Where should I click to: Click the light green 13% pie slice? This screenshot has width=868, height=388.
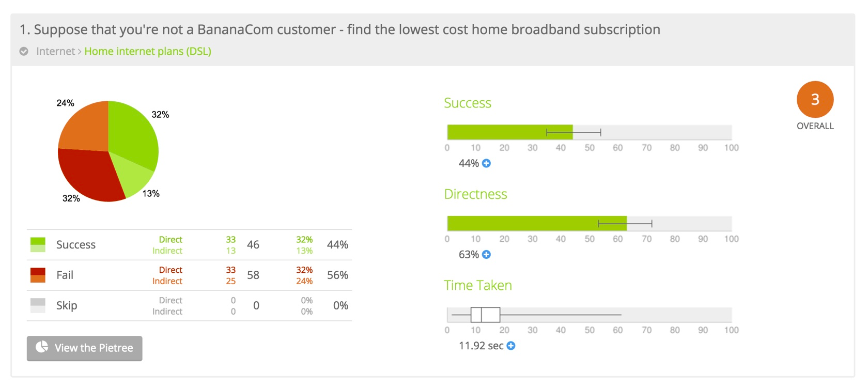[x=134, y=177]
